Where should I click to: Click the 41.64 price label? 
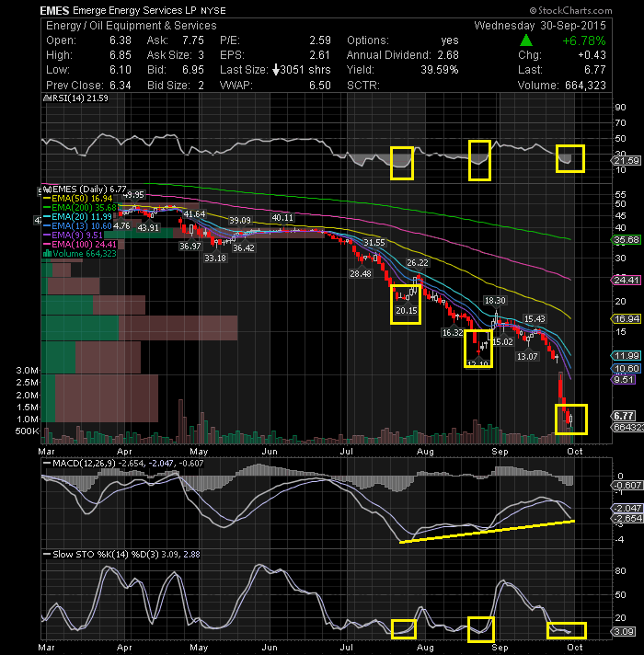pos(195,213)
